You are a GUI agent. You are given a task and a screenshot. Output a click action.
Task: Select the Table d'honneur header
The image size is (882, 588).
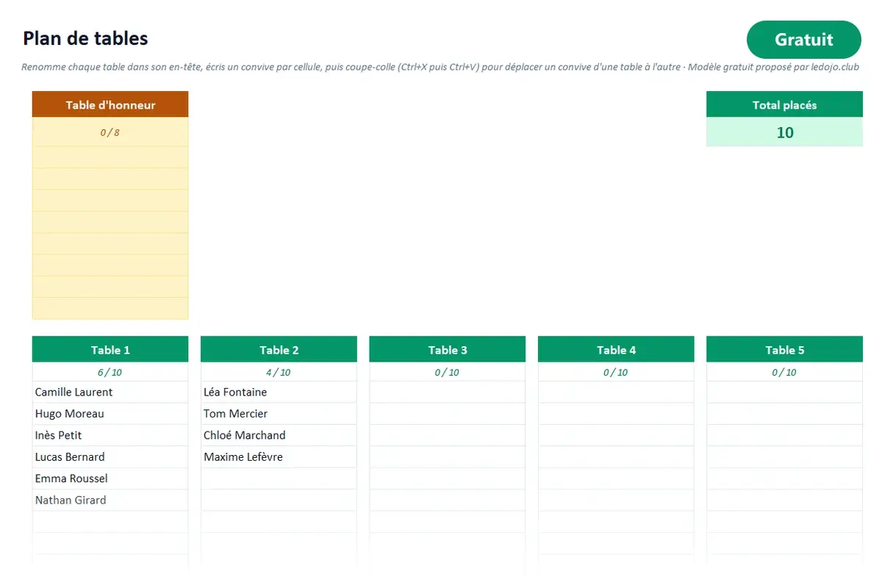tap(110, 104)
